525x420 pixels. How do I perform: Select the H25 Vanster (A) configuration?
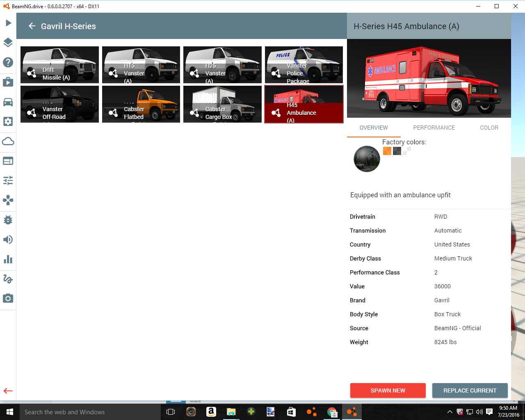222,65
